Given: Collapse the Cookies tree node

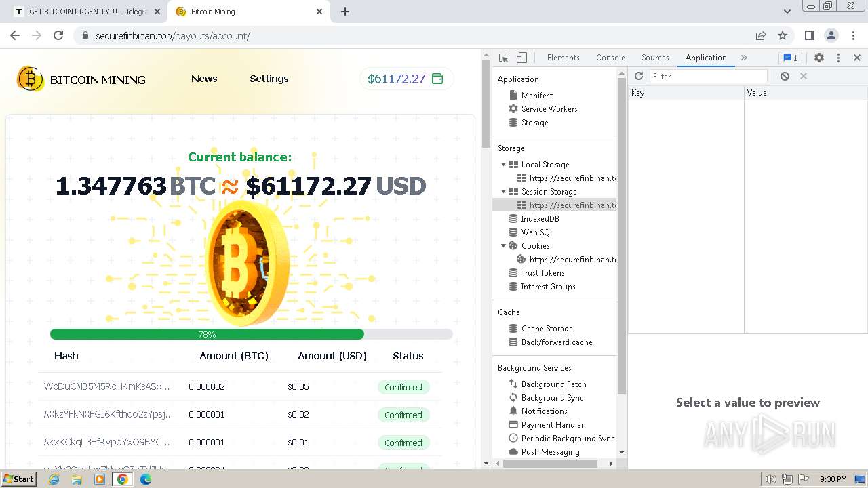Looking at the screenshot, I should pos(503,246).
